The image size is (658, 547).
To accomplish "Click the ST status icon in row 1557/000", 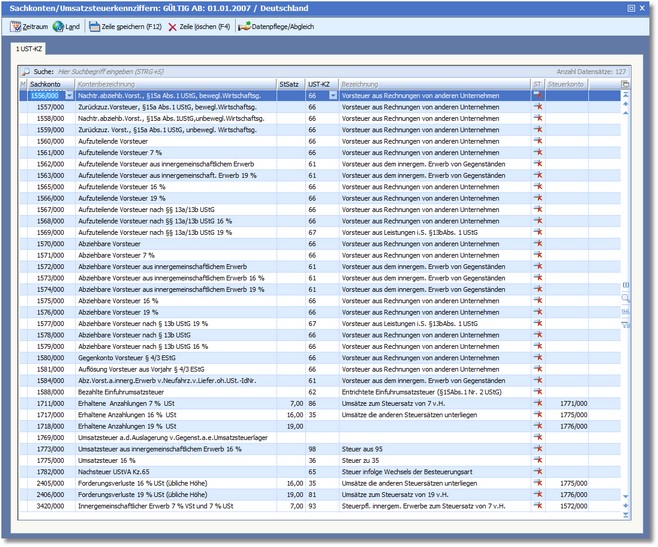I will tap(537, 106).
